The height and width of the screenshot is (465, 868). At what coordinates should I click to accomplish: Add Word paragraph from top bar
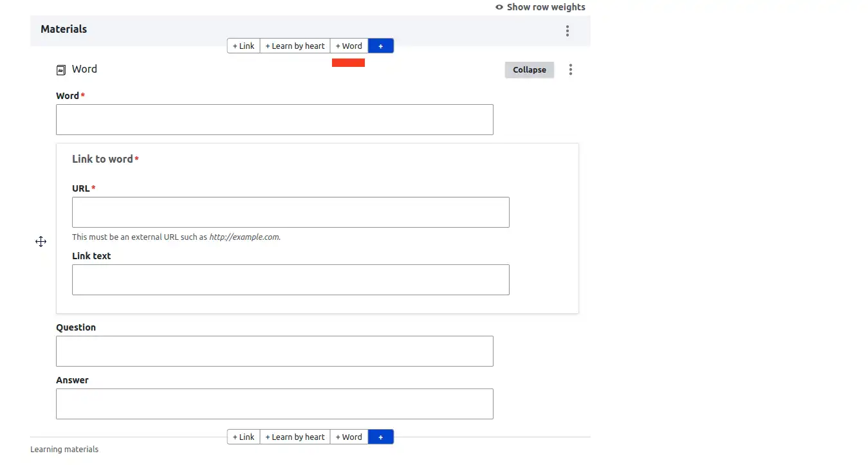(349, 46)
